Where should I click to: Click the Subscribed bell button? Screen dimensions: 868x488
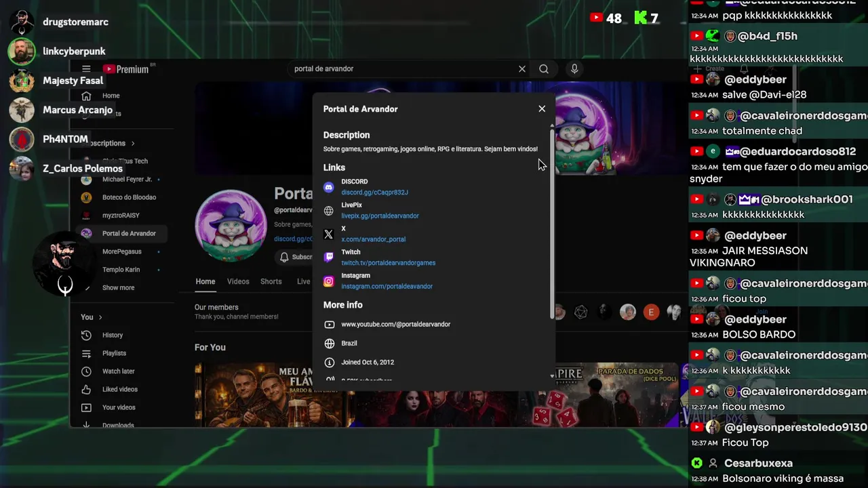pyautogui.click(x=294, y=258)
